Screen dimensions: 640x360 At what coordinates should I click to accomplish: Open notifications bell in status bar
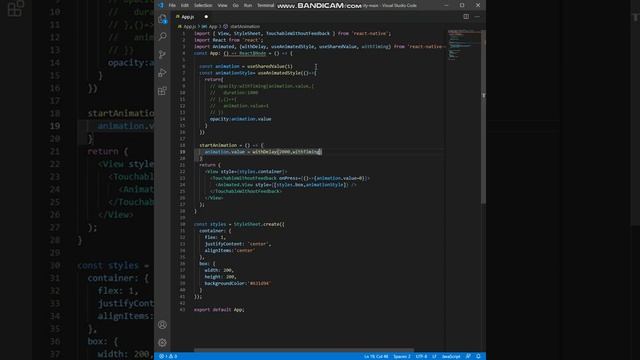click(x=478, y=356)
